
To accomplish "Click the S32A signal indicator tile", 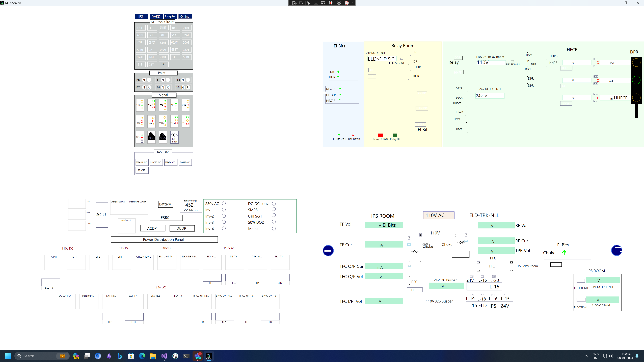I will pos(174,121).
